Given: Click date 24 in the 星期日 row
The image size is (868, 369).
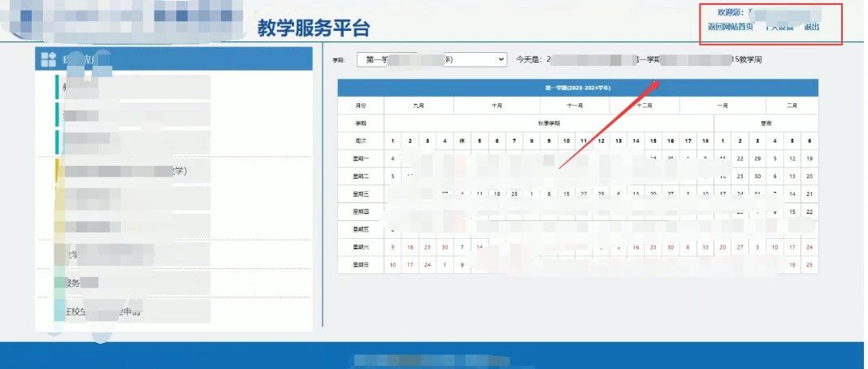Looking at the screenshot, I should coord(427,264).
